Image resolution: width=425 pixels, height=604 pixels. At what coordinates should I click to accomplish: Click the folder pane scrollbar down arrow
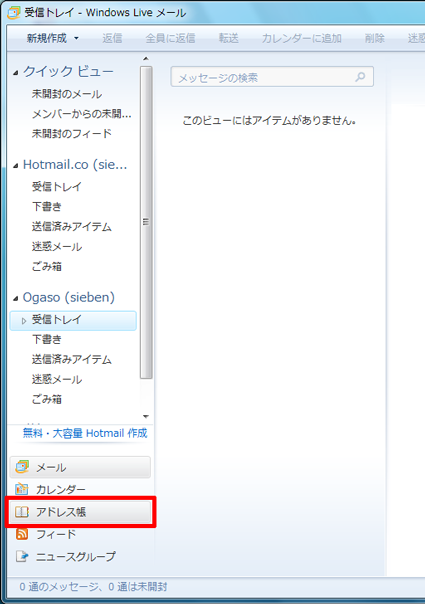click(x=146, y=416)
